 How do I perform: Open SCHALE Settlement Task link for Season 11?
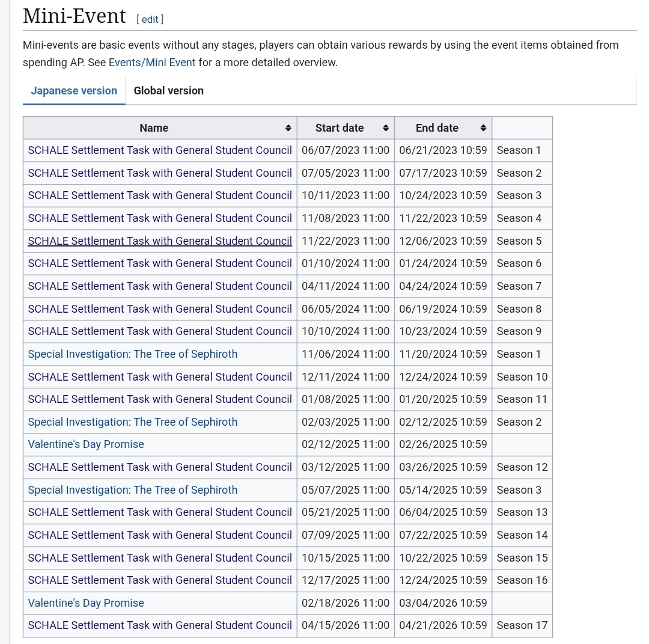tap(160, 399)
